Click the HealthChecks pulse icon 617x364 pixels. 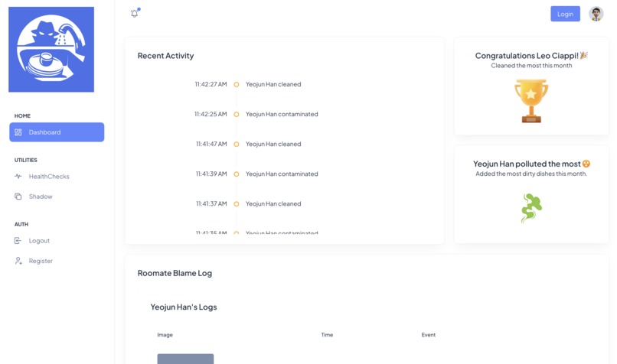coord(18,177)
